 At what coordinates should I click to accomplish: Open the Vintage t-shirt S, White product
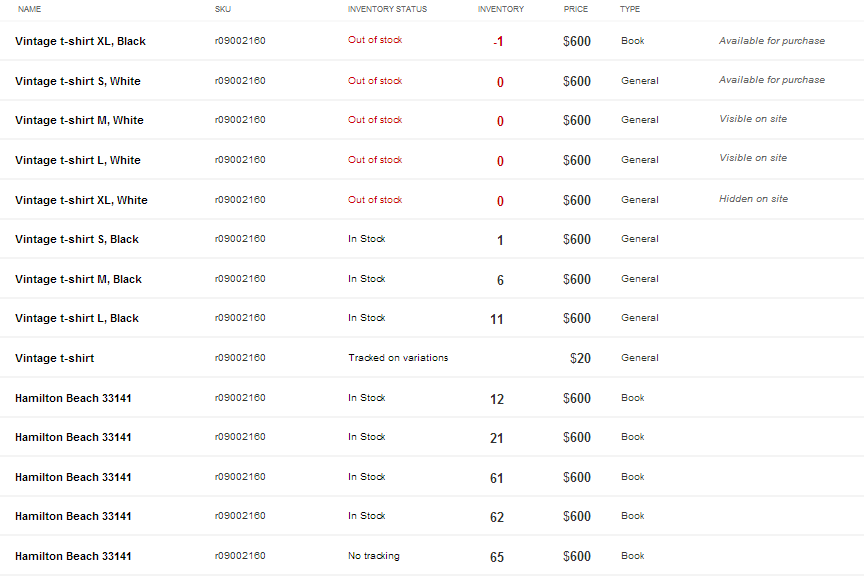(78, 81)
